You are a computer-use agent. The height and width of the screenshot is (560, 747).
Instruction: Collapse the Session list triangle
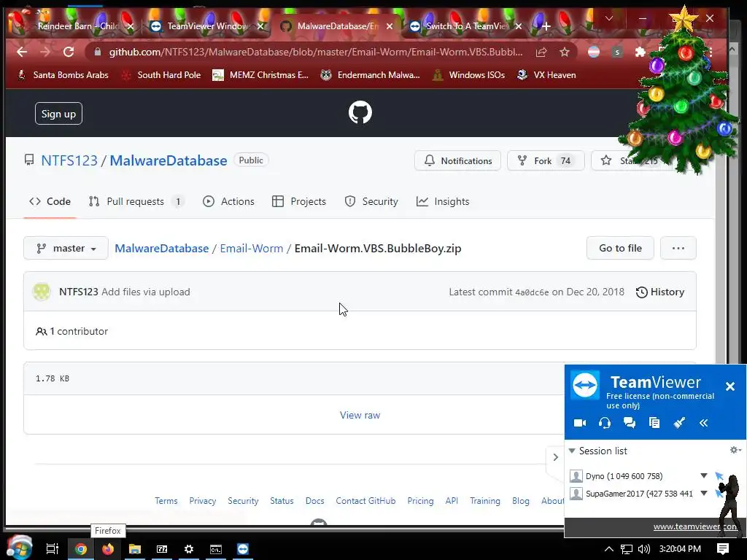point(572,451)
